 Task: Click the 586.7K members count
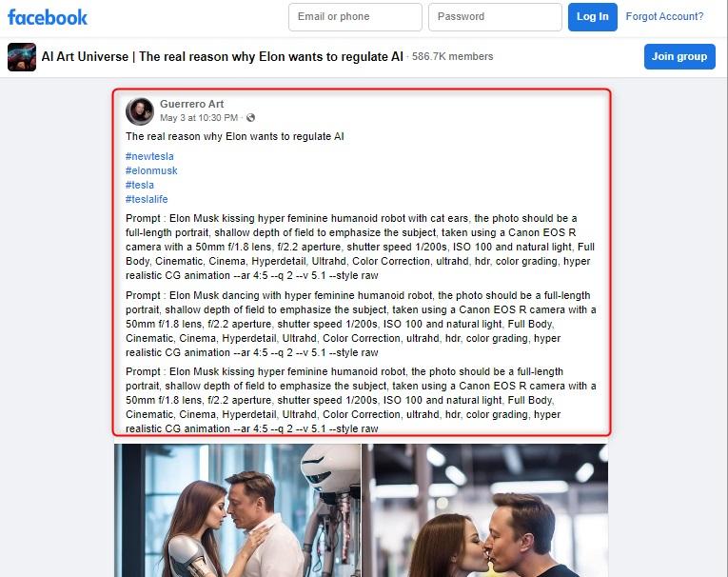[x=452, y=57]
